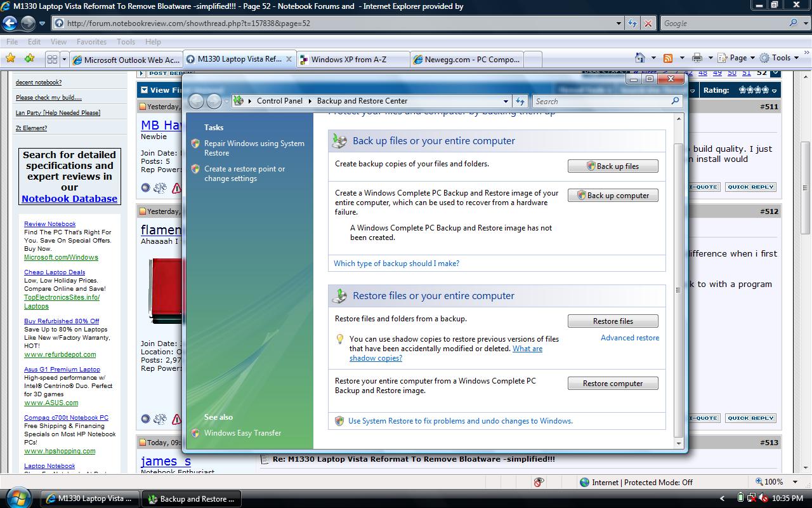Select Backup and Restore taskbar button
The height and width of the screenshot is (508, 812).
coord(192,499)
